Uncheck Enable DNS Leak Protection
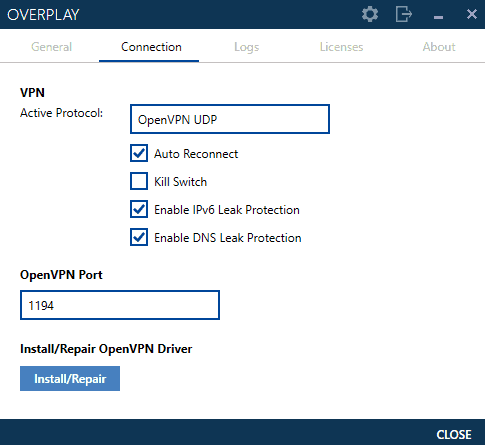 point(139,237)
